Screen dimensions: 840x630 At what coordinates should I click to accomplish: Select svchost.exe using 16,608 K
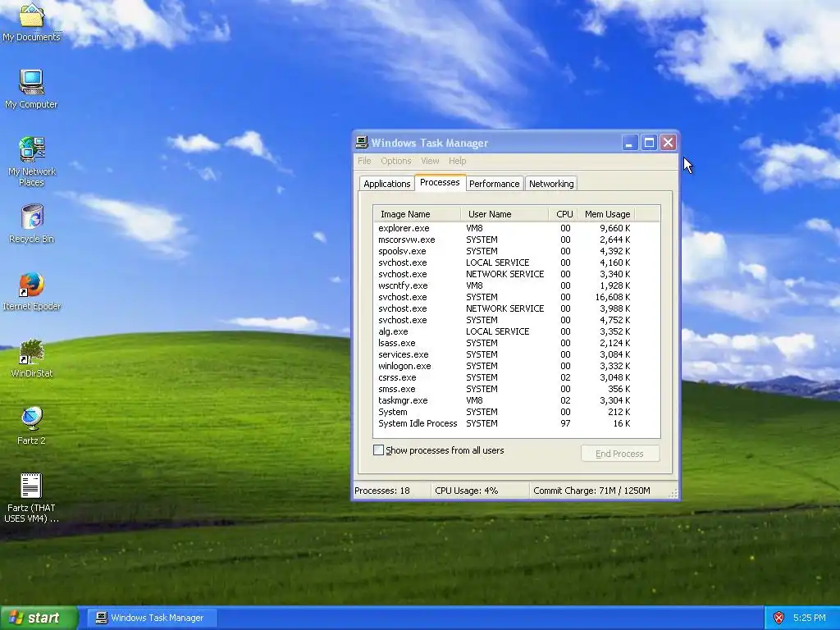[x=517, y=297]
